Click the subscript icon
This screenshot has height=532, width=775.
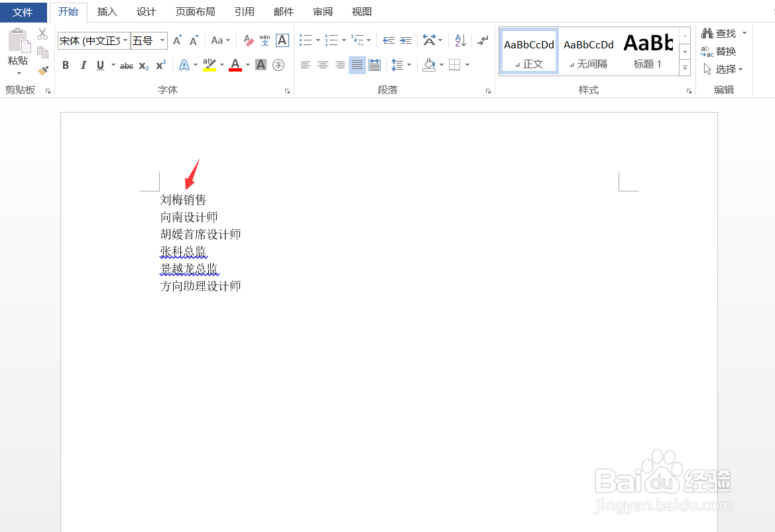tap(143, 65)
